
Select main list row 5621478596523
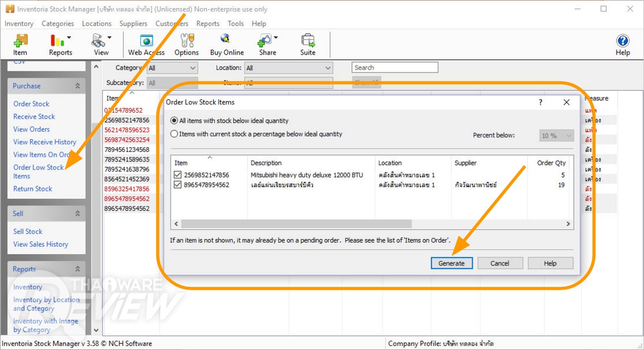coord(127,130)
